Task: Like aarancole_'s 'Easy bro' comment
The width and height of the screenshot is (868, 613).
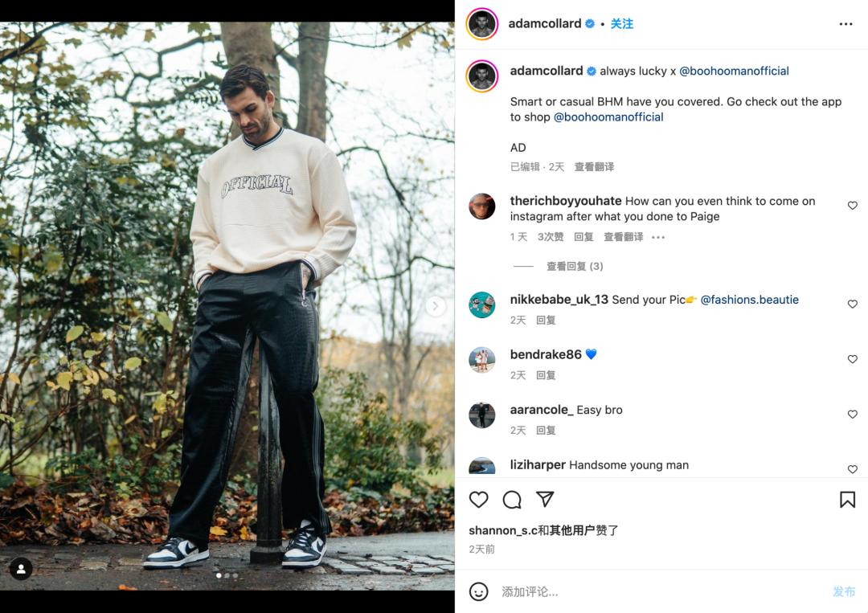Action: click(x=853, y=415)
